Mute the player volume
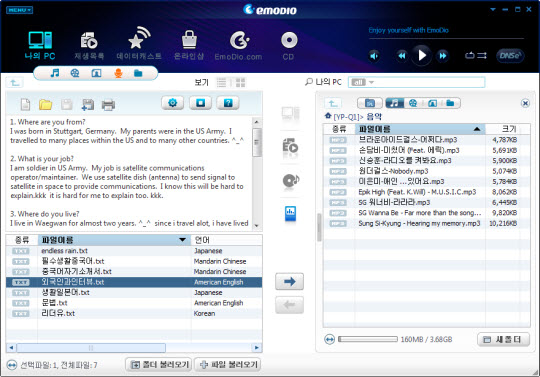Viewport: 540px width, 377px height. (374, 56)
